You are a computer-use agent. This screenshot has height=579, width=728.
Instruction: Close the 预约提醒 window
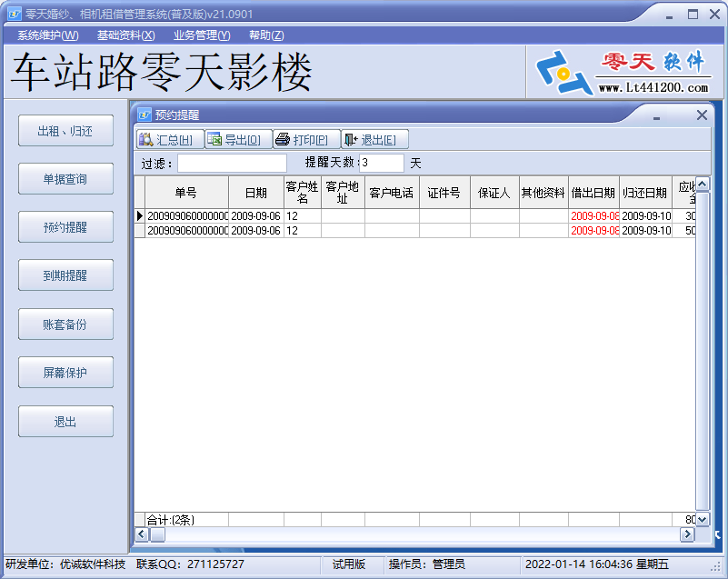pyautogui.click(x=702, y=115)
